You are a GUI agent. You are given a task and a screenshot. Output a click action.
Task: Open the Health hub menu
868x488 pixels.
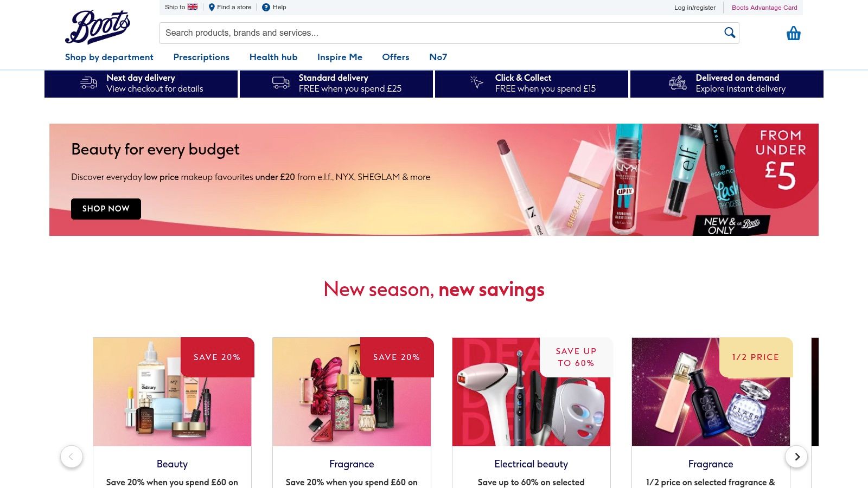pyautogui.click(x=273, y=57)
